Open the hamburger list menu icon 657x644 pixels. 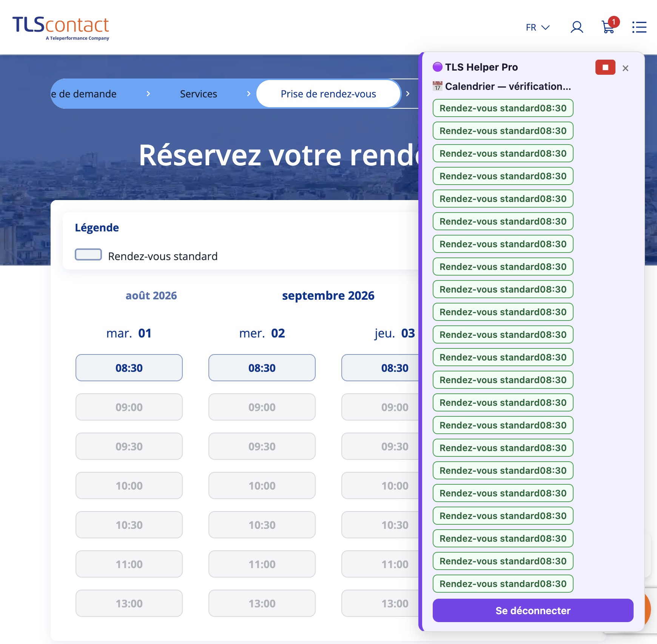(x=639, y=27)
